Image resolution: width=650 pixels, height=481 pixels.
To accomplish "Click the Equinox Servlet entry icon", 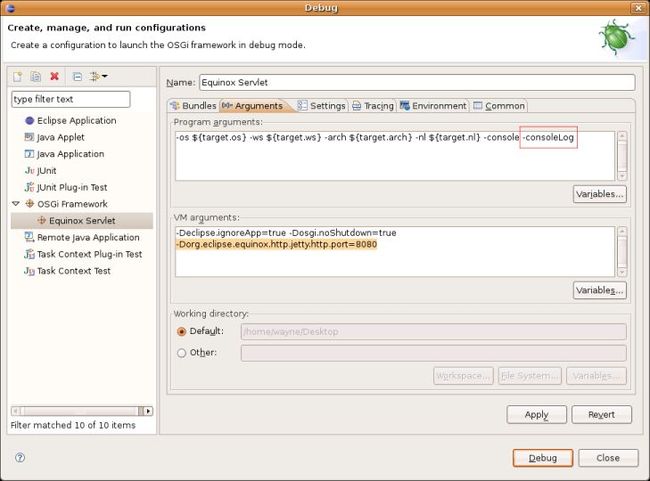I will click(x=41, y=221).
